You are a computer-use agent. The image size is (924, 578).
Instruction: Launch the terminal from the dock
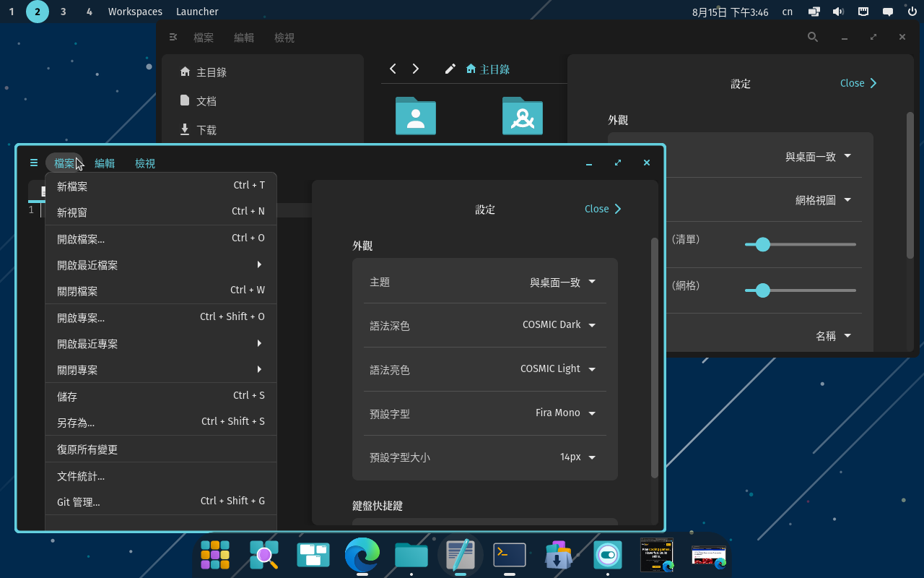(509, 555)
